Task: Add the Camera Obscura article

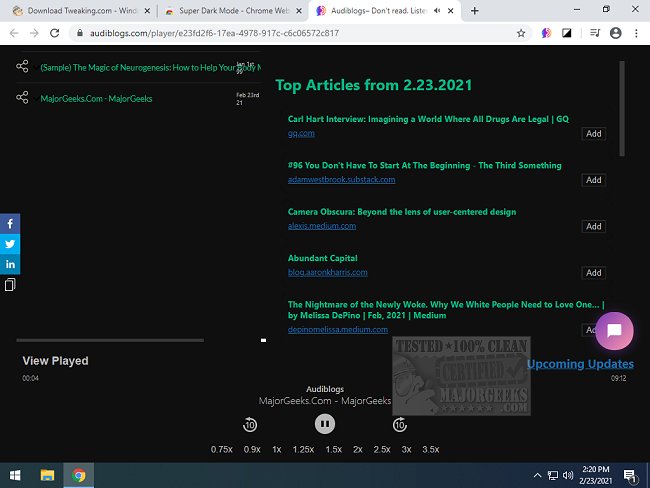Action: tap(594, 226)
